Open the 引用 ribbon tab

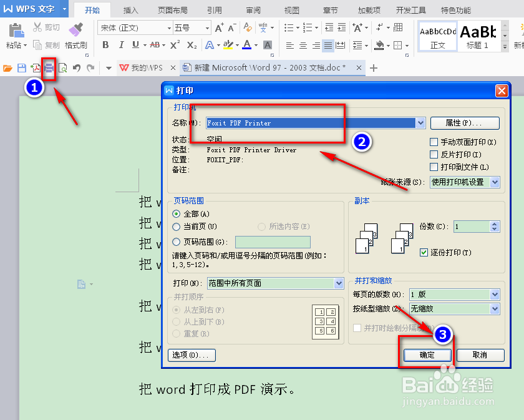[x=215, y=11]
